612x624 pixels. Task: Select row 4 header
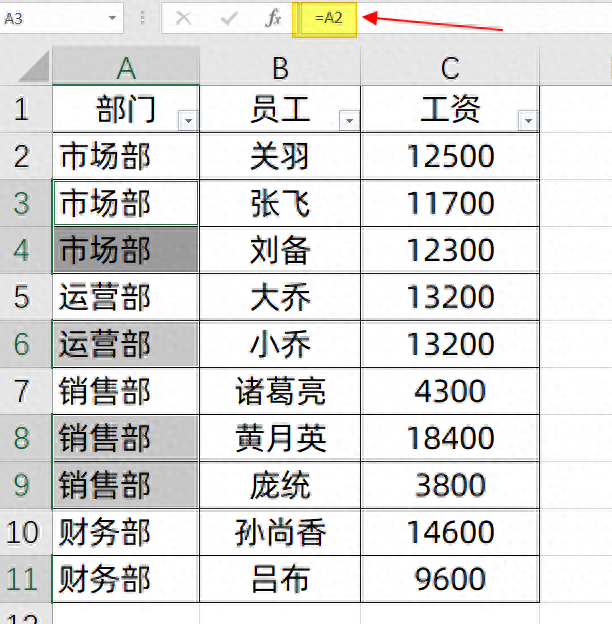[25, 250]
